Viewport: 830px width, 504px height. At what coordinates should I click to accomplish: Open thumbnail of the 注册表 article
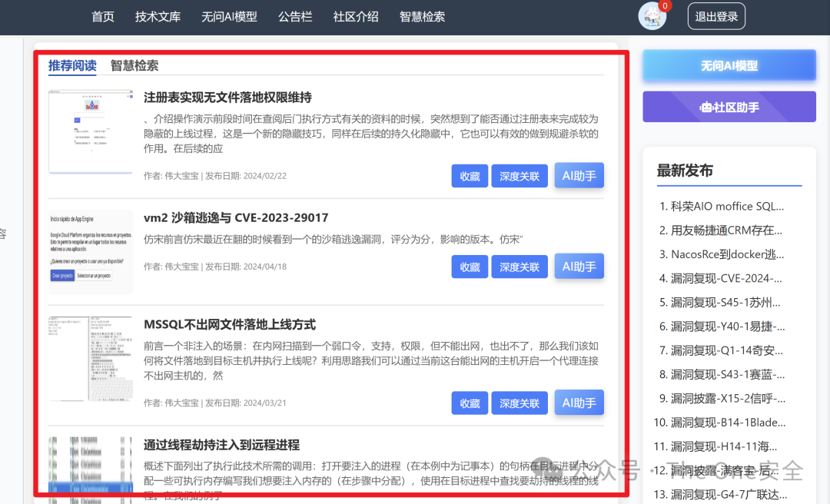(x=91, y=132)
